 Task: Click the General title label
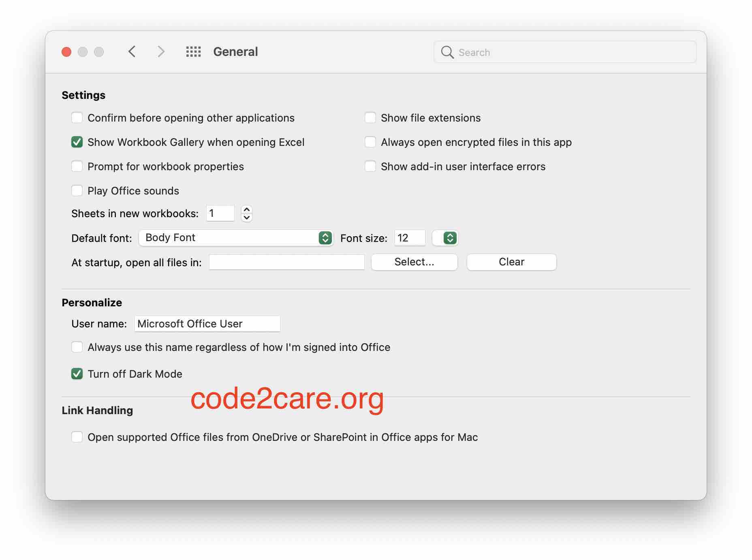[236, 51]
